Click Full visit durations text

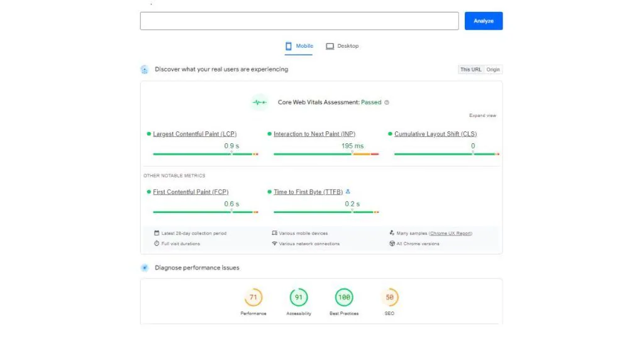pos(180,244)
